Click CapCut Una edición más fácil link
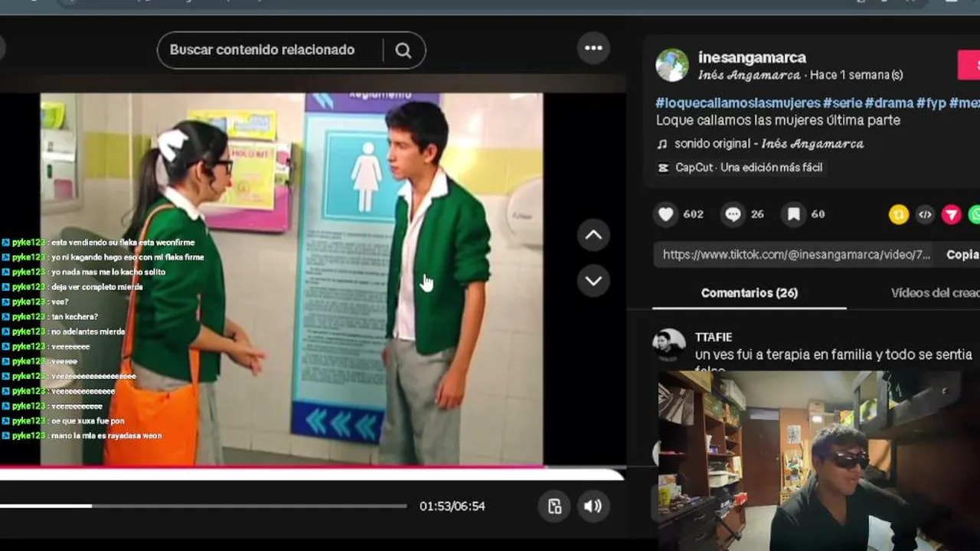980x551 pixels. (x=749, y=168)
